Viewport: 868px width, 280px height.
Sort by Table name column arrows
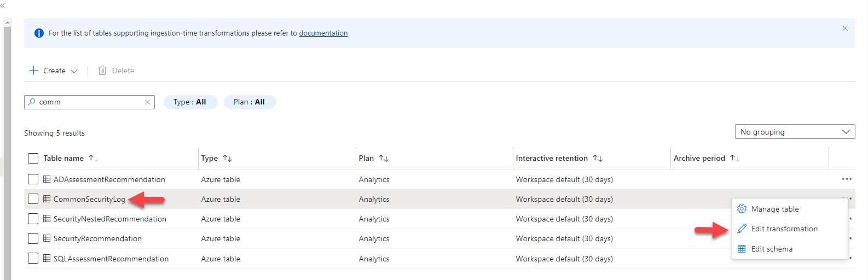(x=93, y=158)
